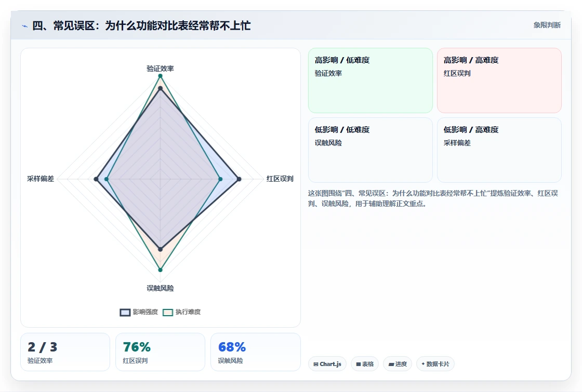Click the chart description paragraph text

(433, 198)
